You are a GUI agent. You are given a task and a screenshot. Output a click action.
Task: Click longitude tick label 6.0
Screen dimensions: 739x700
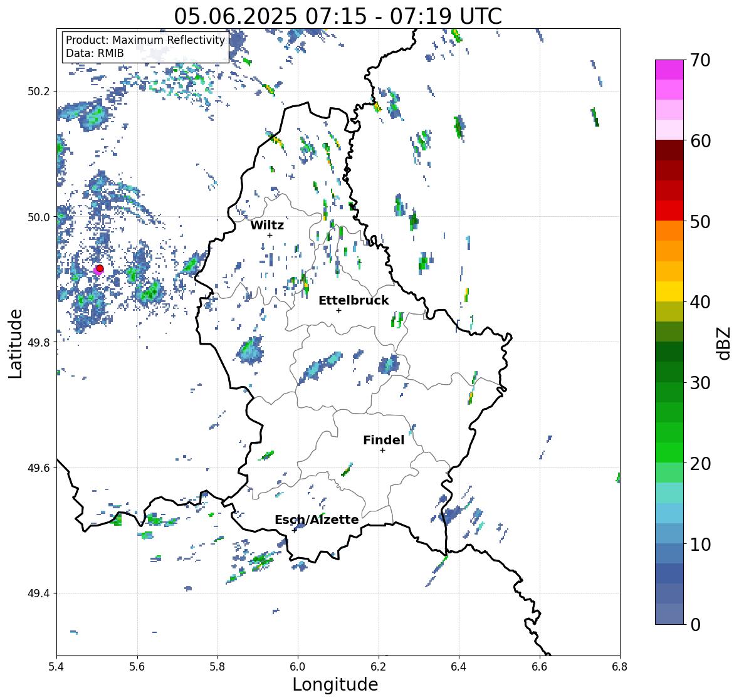298,667
